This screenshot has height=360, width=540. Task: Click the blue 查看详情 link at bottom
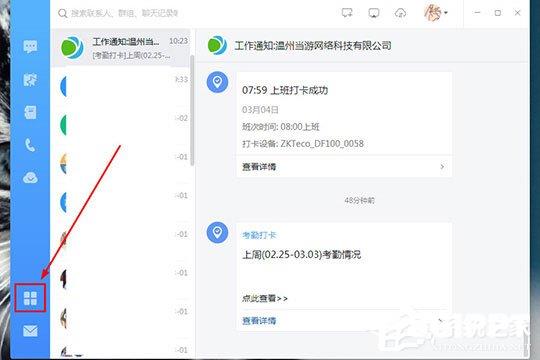click(259, 321)
